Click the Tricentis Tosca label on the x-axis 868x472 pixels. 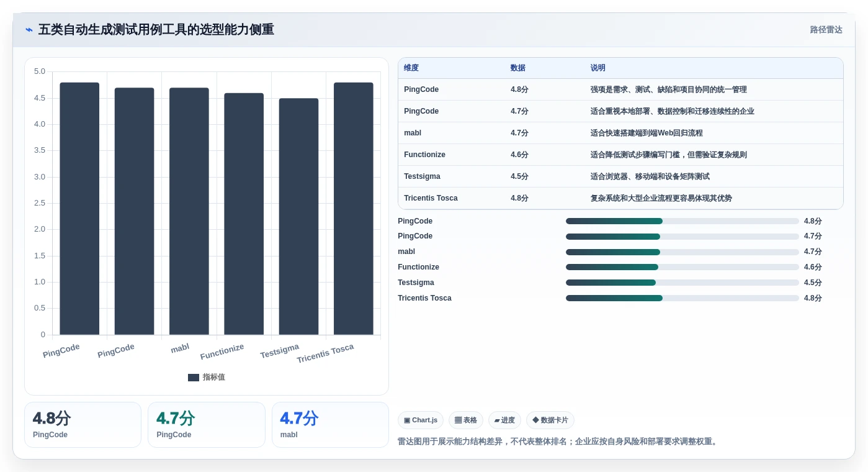coord(325,353)
